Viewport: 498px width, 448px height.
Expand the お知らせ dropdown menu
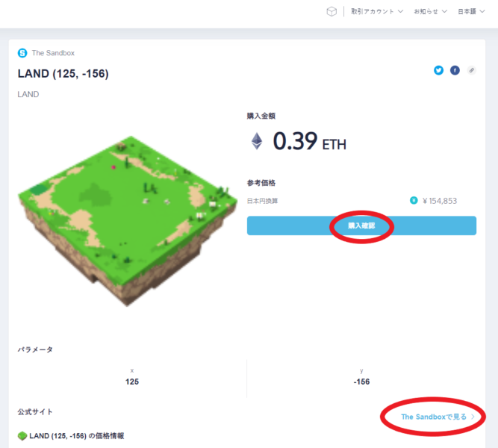point(430,11)
